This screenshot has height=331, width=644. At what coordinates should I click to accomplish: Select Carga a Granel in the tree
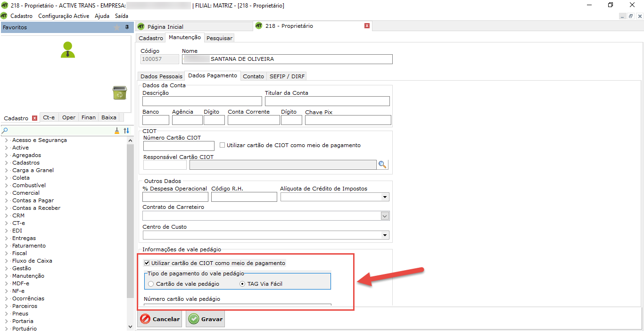point(33,170)
